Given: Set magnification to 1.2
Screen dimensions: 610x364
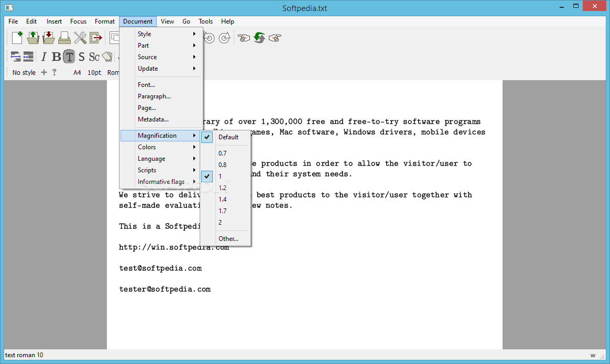Looking at the screenshot, I should pyautogui.click(x=226, y=188).
